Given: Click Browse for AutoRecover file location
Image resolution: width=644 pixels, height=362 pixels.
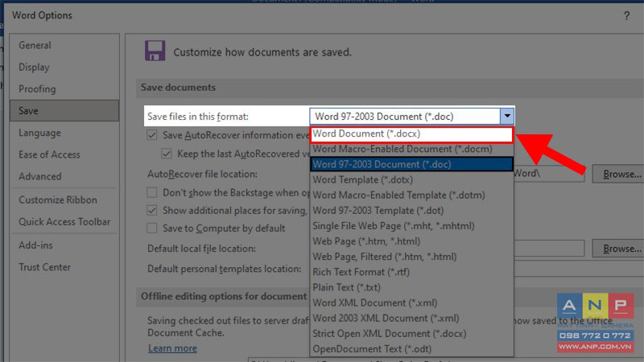Looking at the screenshot, I should 618,174.
